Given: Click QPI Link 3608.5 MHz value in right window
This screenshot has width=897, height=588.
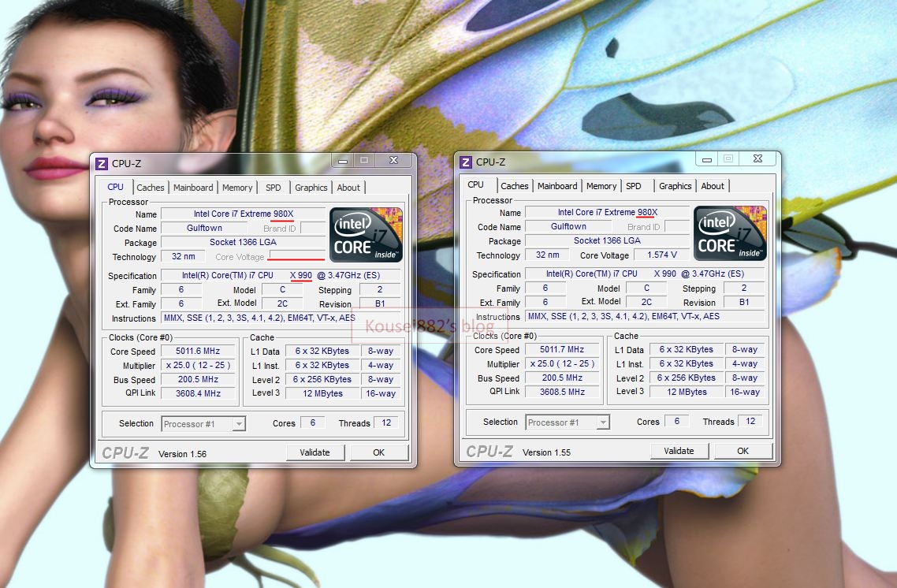Looking at the screenshot, I should 562,392.
